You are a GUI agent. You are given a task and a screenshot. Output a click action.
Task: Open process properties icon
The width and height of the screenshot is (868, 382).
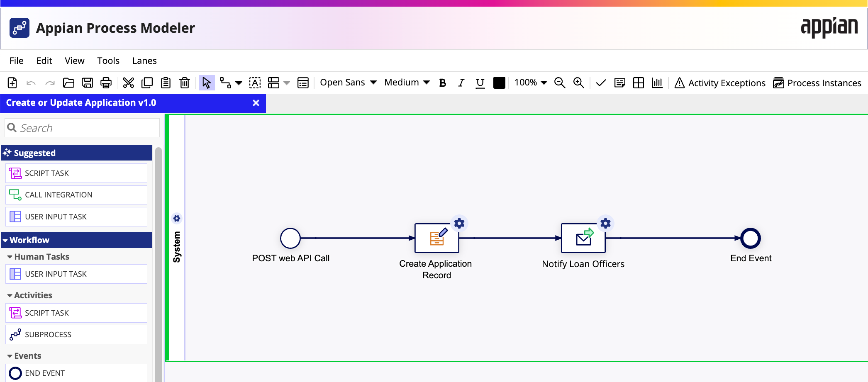pos(303,83)
